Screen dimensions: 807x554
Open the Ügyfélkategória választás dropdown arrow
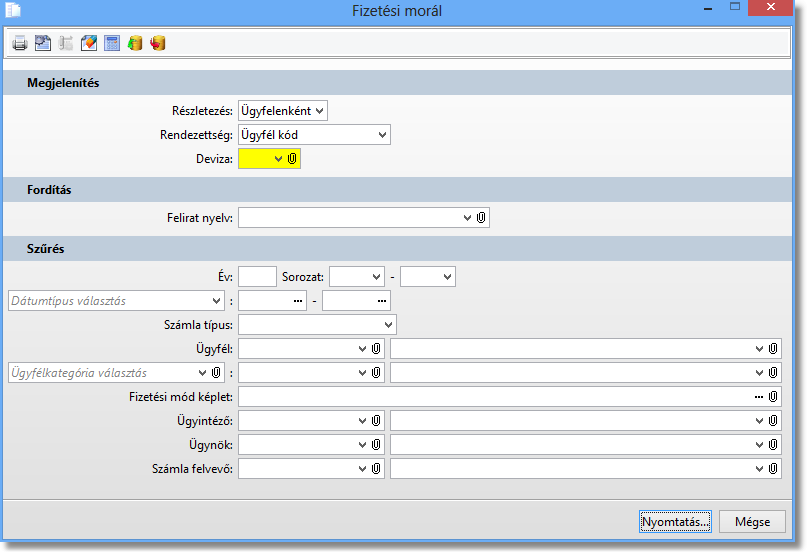point(202,373)
